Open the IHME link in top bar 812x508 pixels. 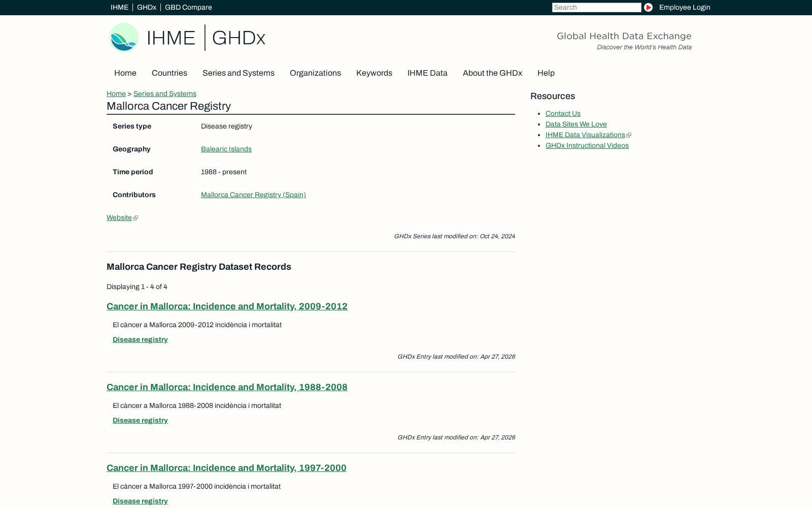(119, 7)
